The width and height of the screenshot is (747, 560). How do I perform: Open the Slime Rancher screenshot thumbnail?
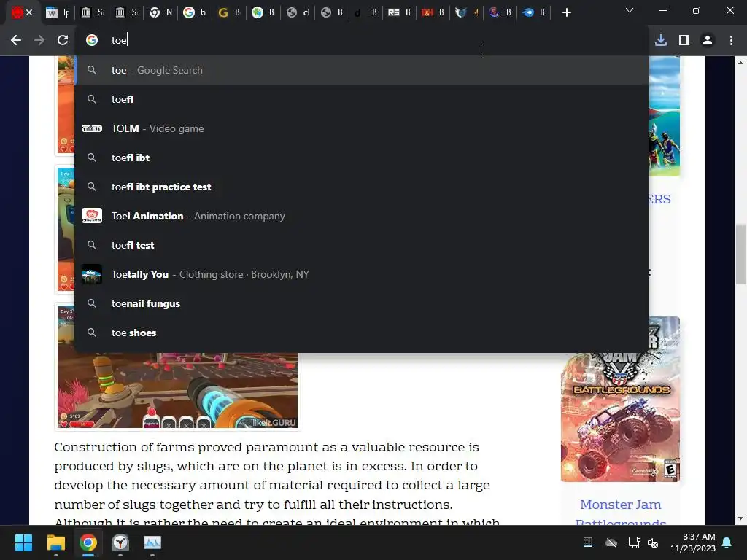(x=178, y=391)
